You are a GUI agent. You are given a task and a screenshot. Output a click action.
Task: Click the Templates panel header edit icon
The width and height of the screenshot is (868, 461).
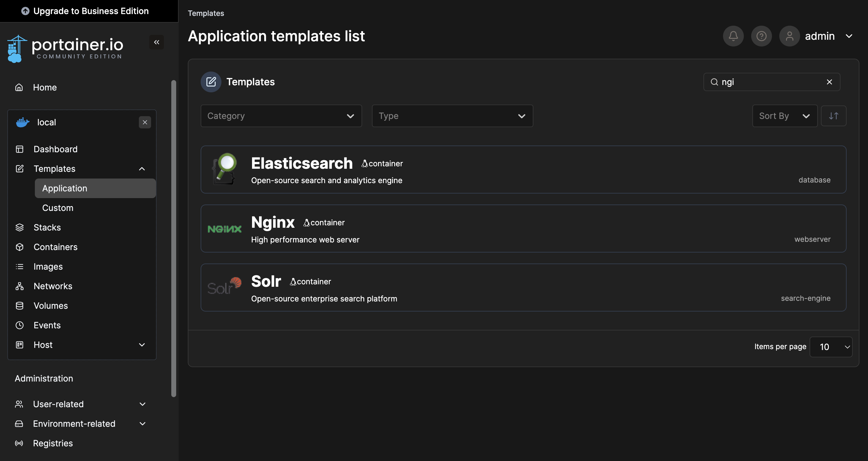point(211,82)
